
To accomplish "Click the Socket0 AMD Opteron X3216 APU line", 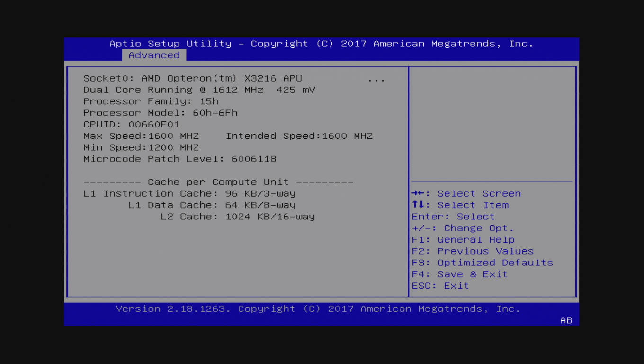I will pyautogui.click(x=193, y=79).
